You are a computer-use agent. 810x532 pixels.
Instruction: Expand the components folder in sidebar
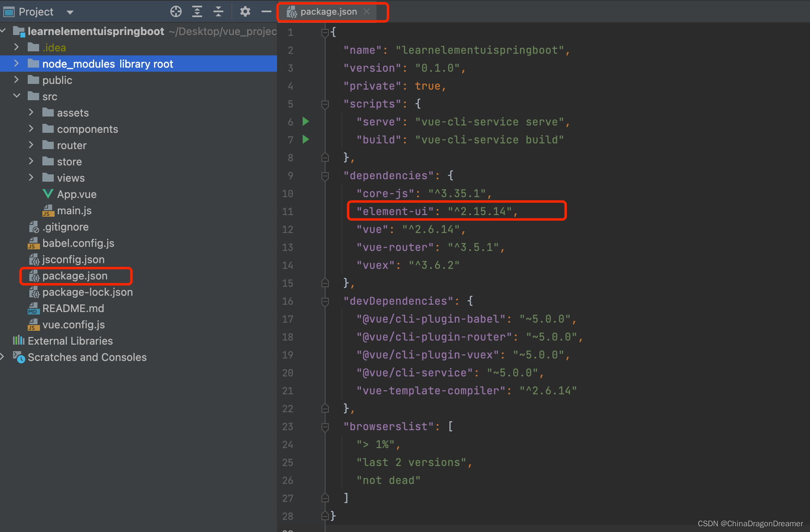click(32, 129)
